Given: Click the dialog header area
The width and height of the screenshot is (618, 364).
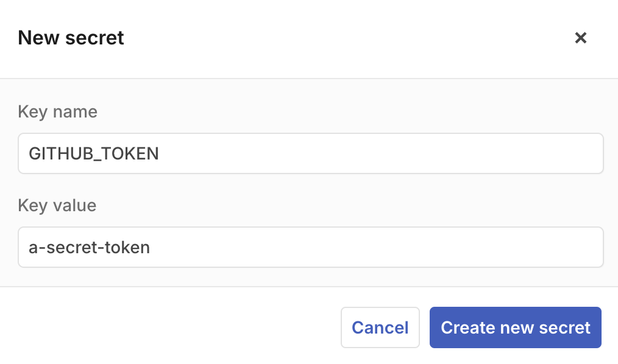Looking at the screenshot, I should 305,38.
